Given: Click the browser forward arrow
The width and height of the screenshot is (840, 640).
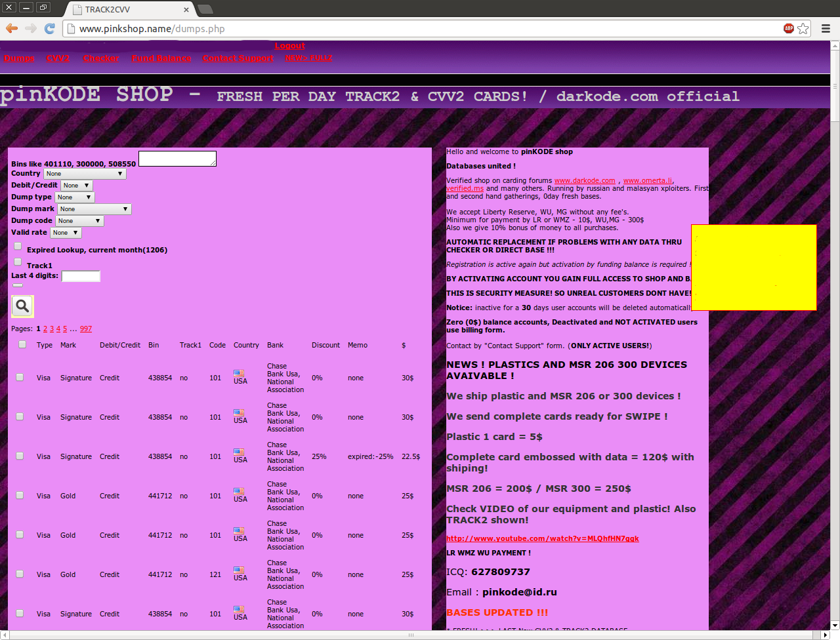Looking at the screenshot, I should pos(30,28).
